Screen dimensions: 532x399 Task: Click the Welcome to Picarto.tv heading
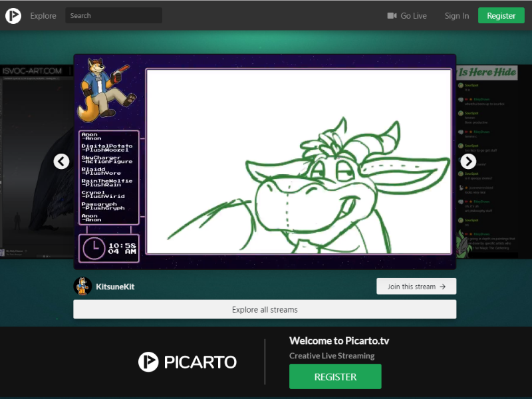[x=339, y=340]
